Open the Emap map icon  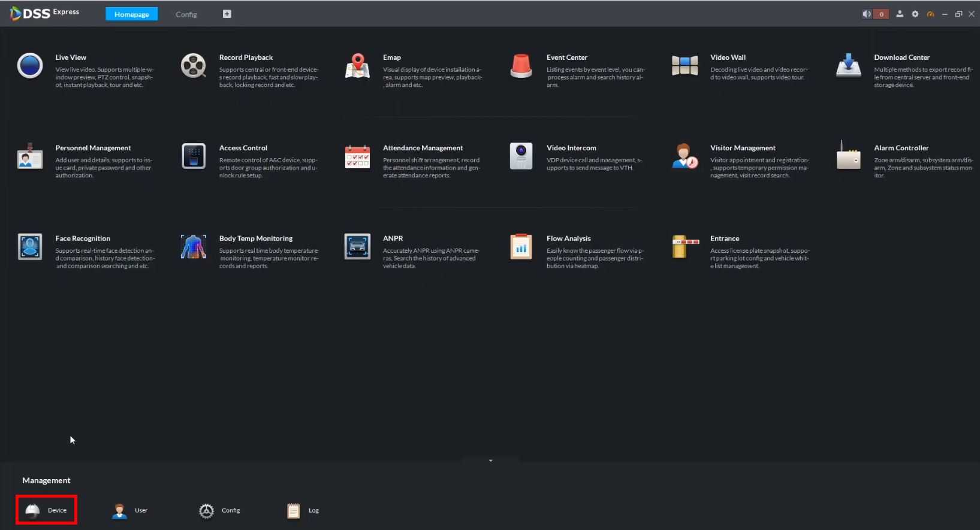[x=357, y=66]
